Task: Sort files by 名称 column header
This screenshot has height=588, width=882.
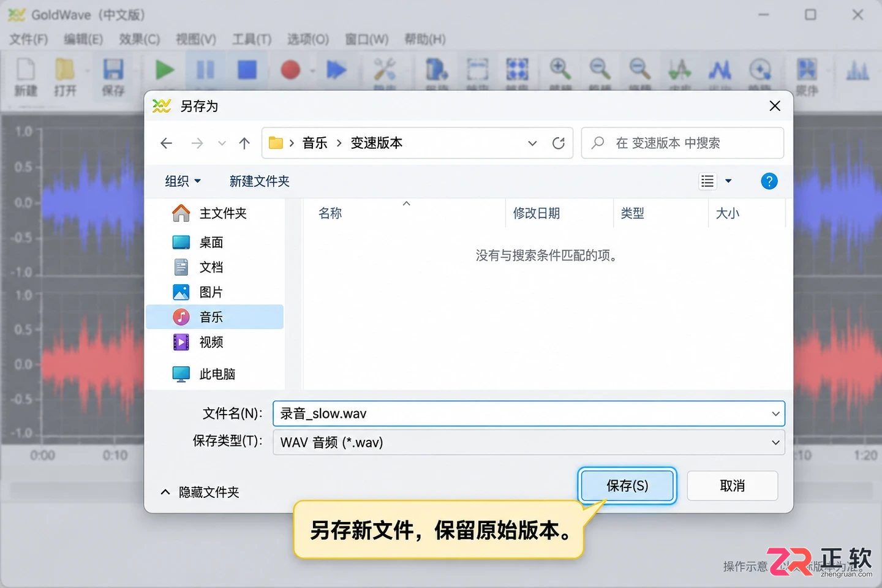Action: tap(330, 213)
